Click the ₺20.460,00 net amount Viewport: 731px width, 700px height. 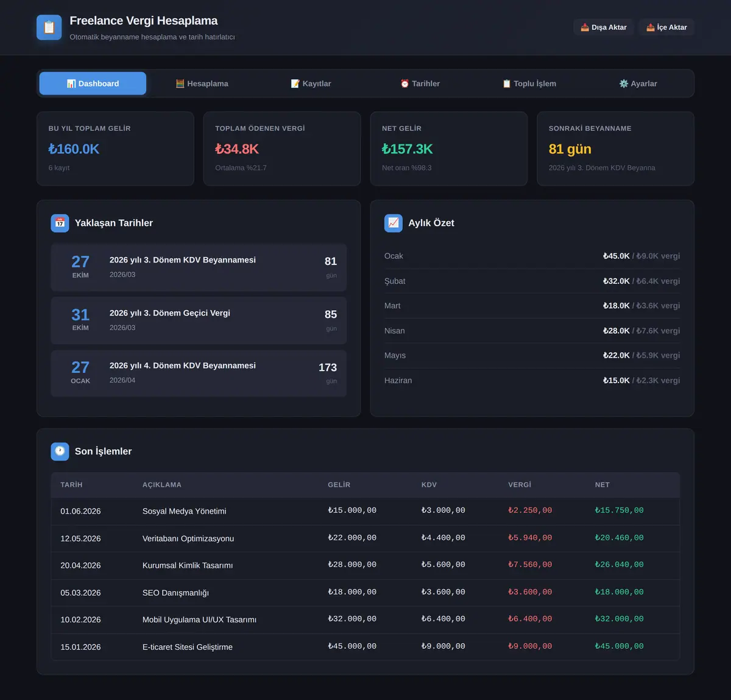coord(619,538)
